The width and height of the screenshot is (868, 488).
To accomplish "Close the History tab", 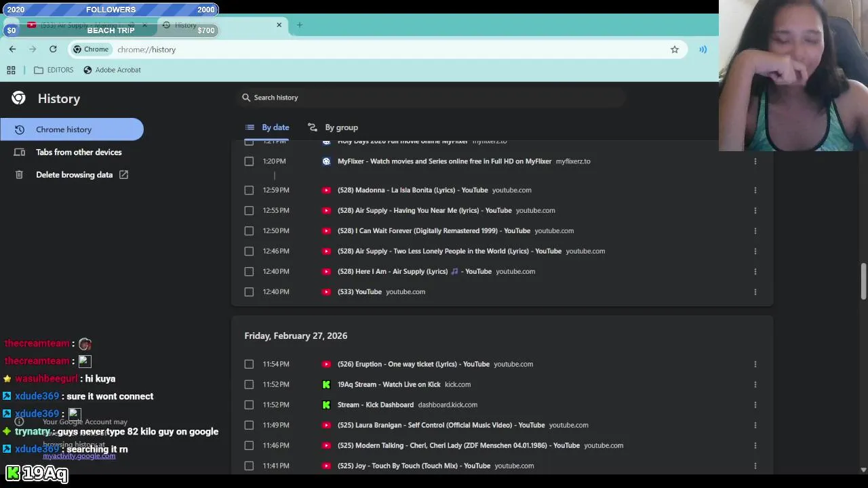I will (x=279, y=25).
